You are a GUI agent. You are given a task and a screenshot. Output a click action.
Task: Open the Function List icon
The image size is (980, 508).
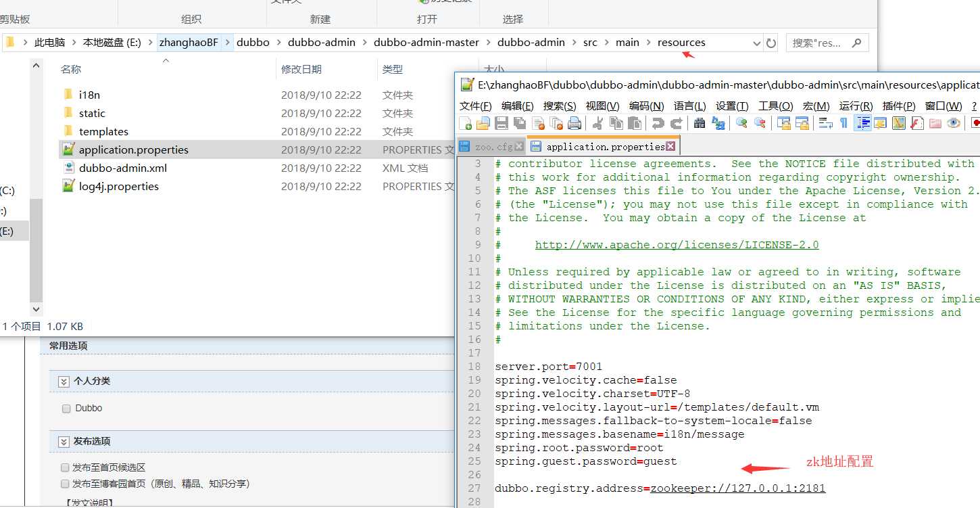[x=916, y=123]
